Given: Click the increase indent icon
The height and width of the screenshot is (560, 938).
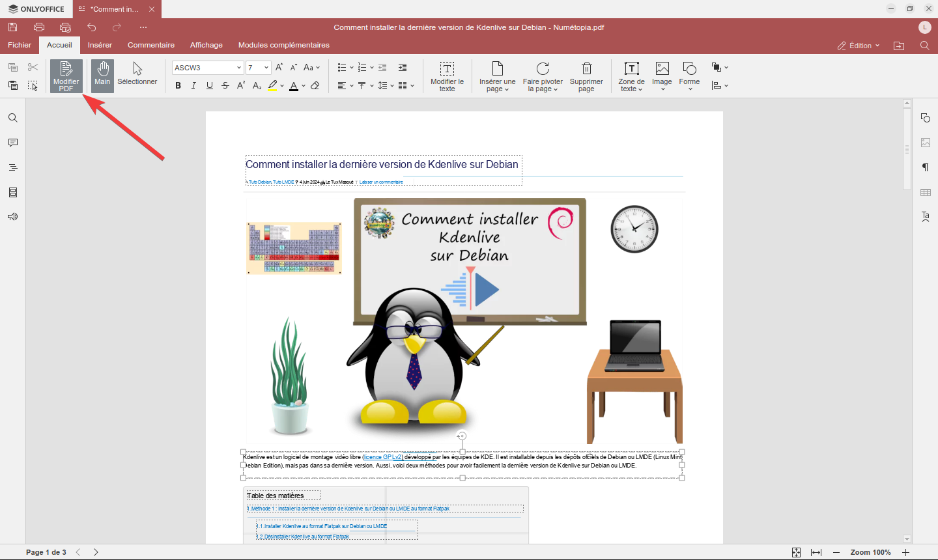Looking at the screenshot, I should tap(403, 67).
